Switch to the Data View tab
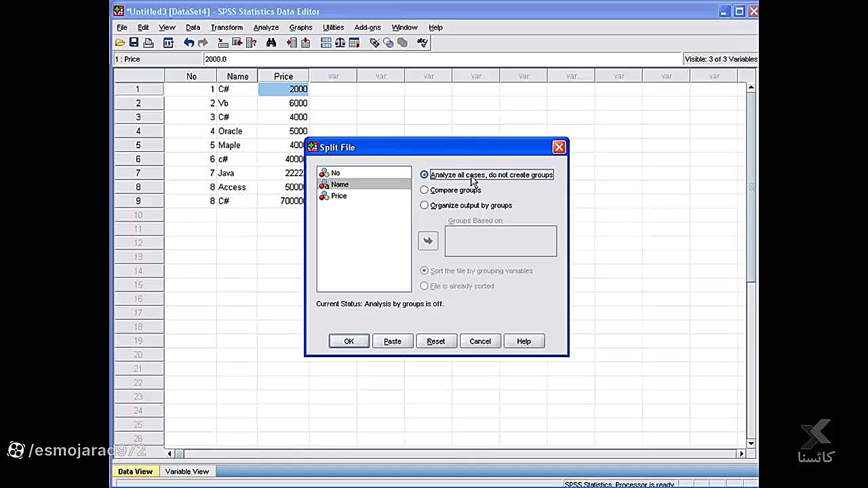The width and height of the screenshot is (868, 488). [135, 471]
